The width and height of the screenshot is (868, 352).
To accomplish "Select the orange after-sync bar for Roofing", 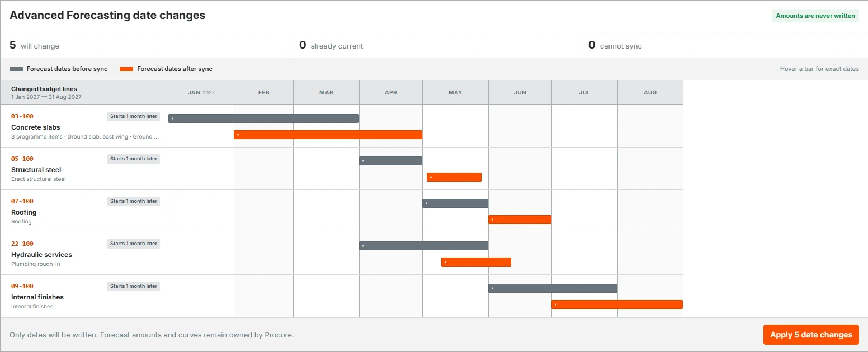I will [520, 220].
